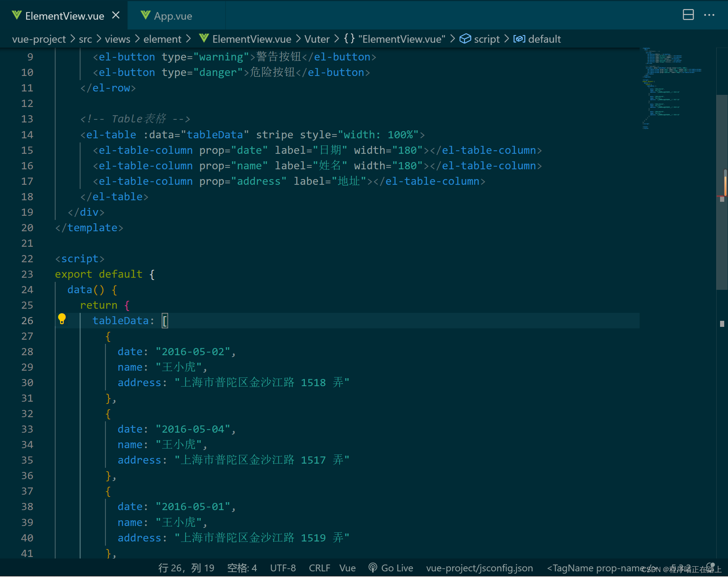Click the 警告按钮 warning button line
Image resolution: width=728 pixels, height=577 pixels.
(234, 57)
